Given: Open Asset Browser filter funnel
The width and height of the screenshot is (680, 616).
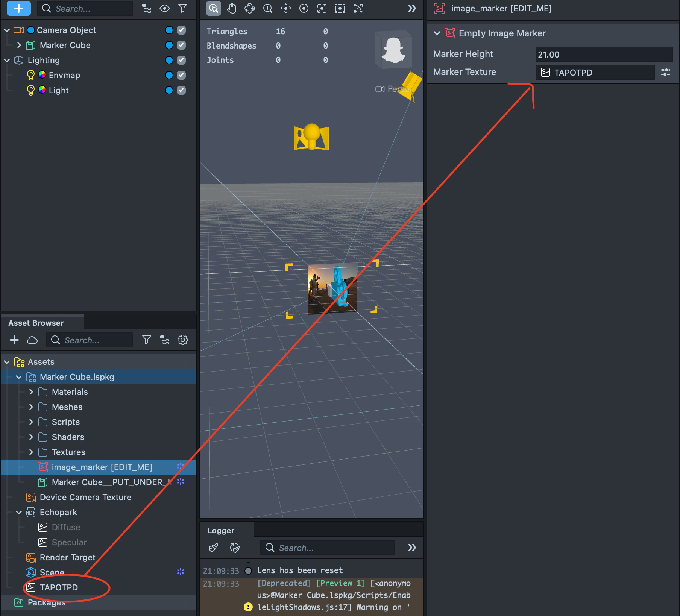Looking at the screenshot, I should [x=147, y=340].
